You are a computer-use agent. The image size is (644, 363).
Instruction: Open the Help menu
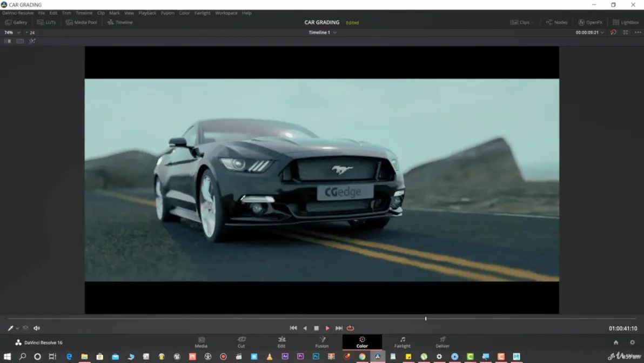coord(246,13)
